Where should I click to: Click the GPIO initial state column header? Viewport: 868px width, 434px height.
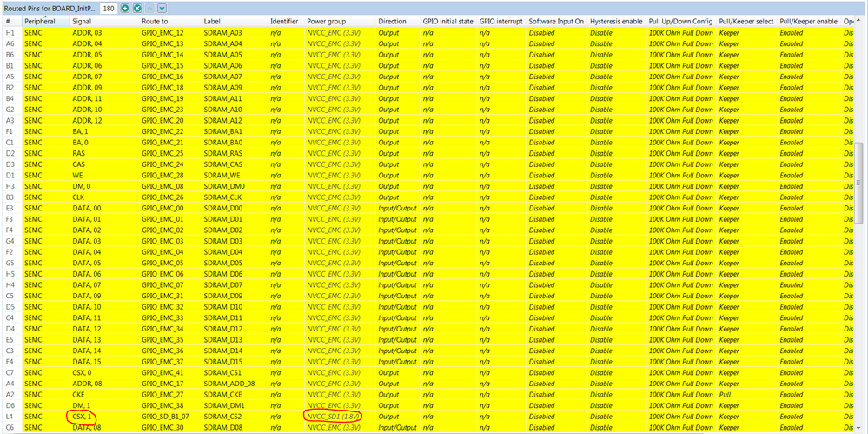tap(448, 21)
